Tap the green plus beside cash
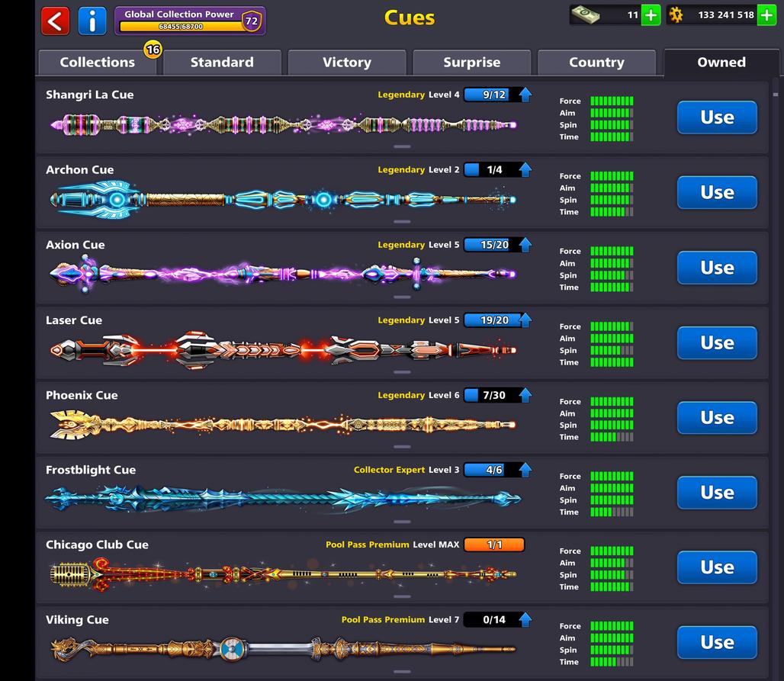This screenshot has width=784, height=681. [651, 15]
